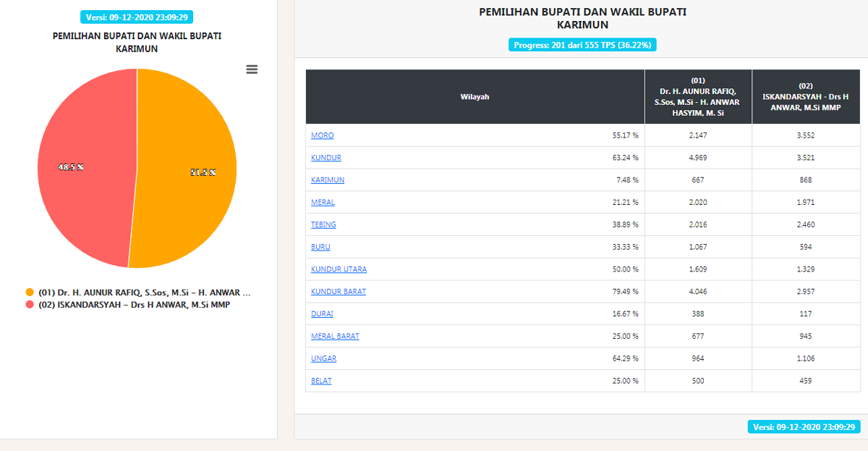Screen dimensions: 868x451
Task: Click the vote count 2.957 in KUNDUR BARAT row
Action: 806,292
